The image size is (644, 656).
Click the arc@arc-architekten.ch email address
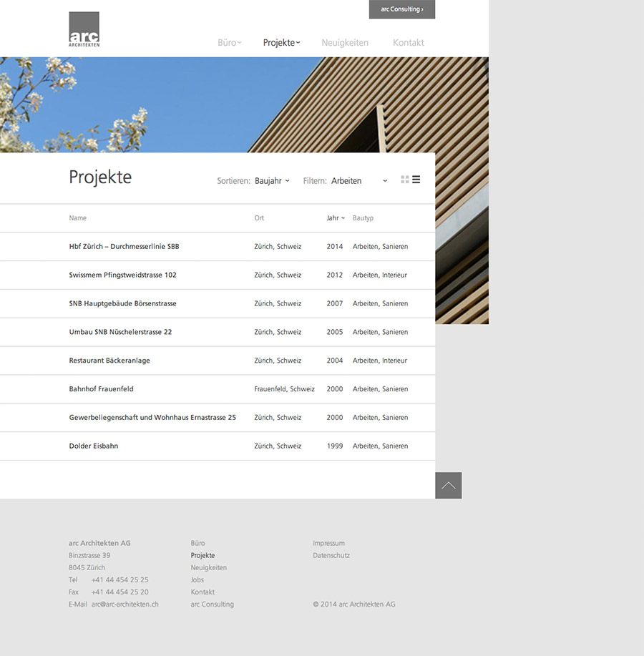125,604
